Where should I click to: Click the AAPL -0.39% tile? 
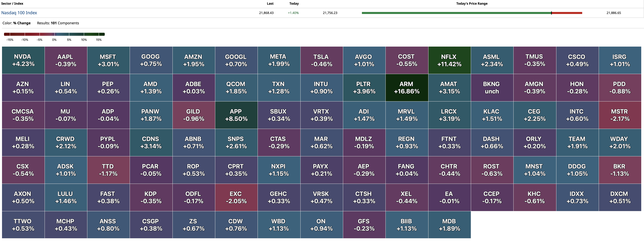[66, 60]
